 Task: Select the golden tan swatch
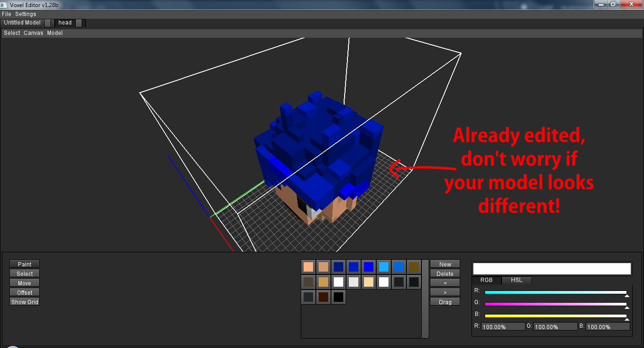point(323,282)
